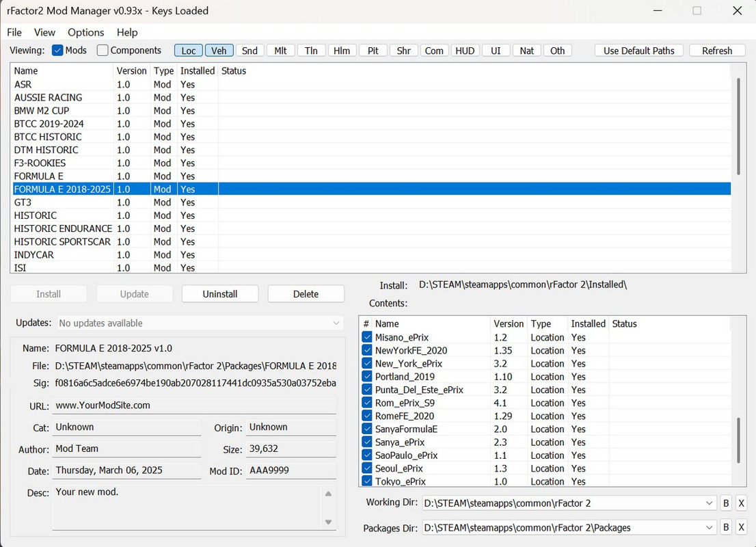Open the Updates dropdown
This screenshot has height=547, width=756.
[x=200, y=323]
